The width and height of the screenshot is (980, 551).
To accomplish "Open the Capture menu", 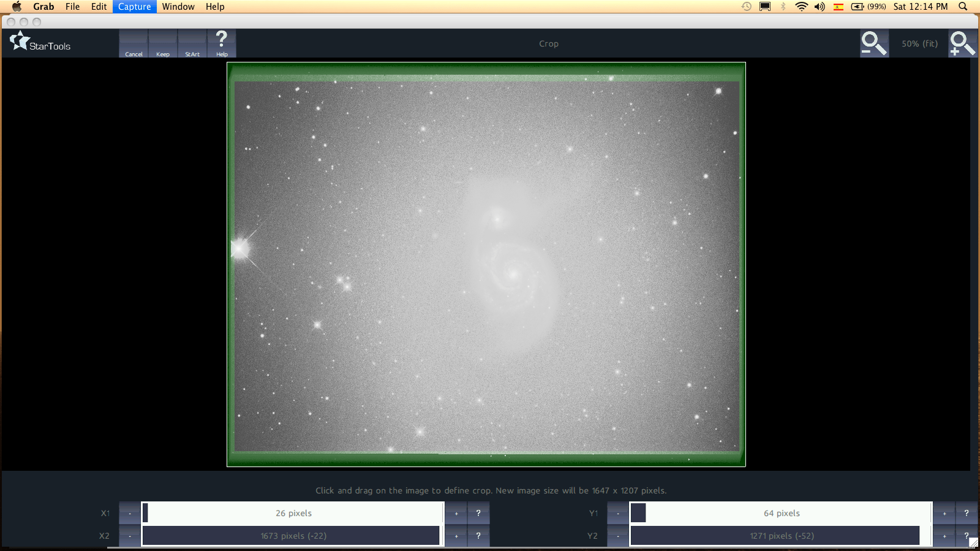I will pos(134,7).
